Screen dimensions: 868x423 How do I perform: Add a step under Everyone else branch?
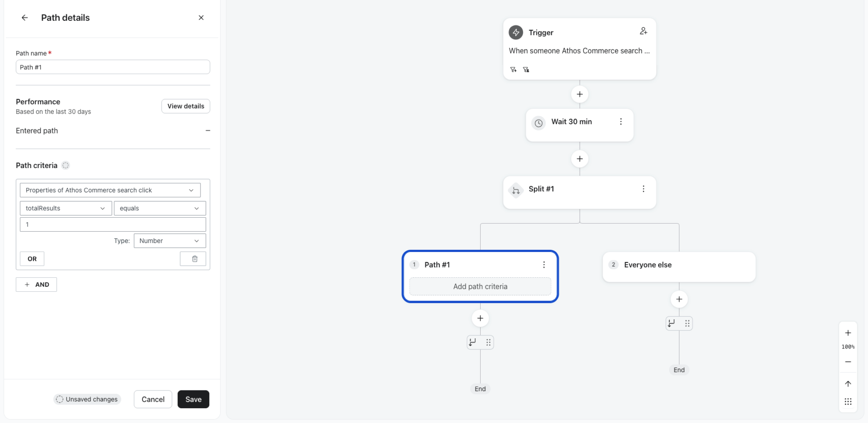[x=679, y=299]
